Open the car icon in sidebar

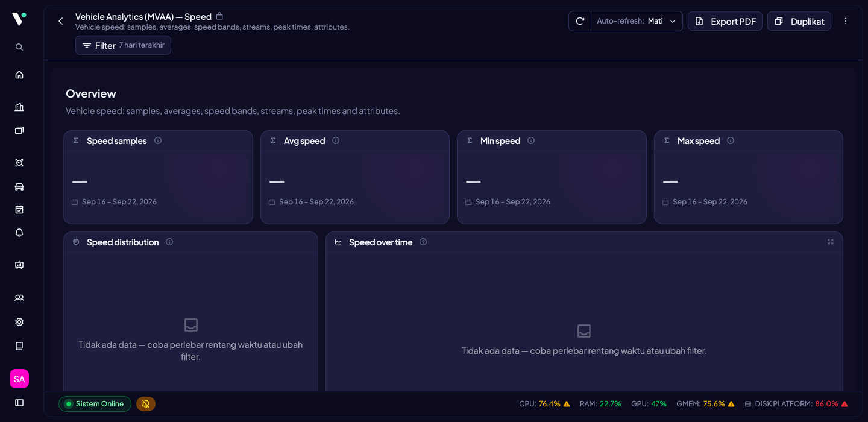point(19,186)
